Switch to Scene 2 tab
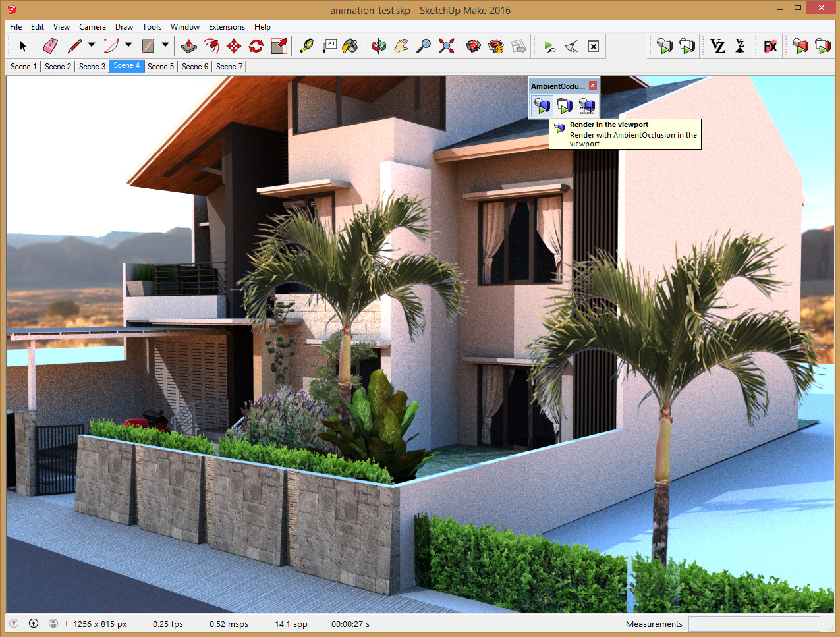Screen dimensions: 840x637 pyautogui.click(x=58, y=67)
